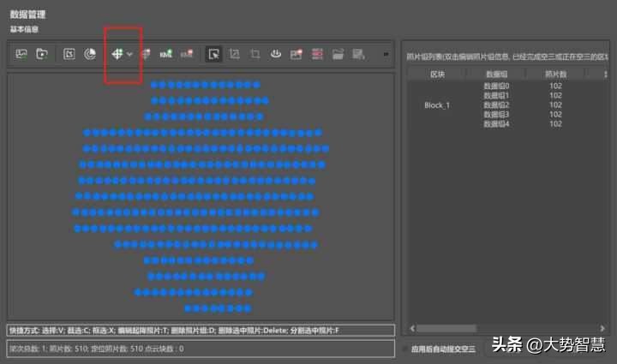This screenshot has height=364, width=617.
Task: Click the plain crop frame icon
Action: click(255, 54)
